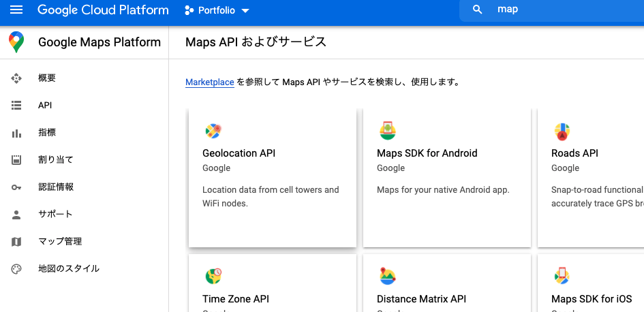Click the マップ管理 map icon

coord(16,242)
